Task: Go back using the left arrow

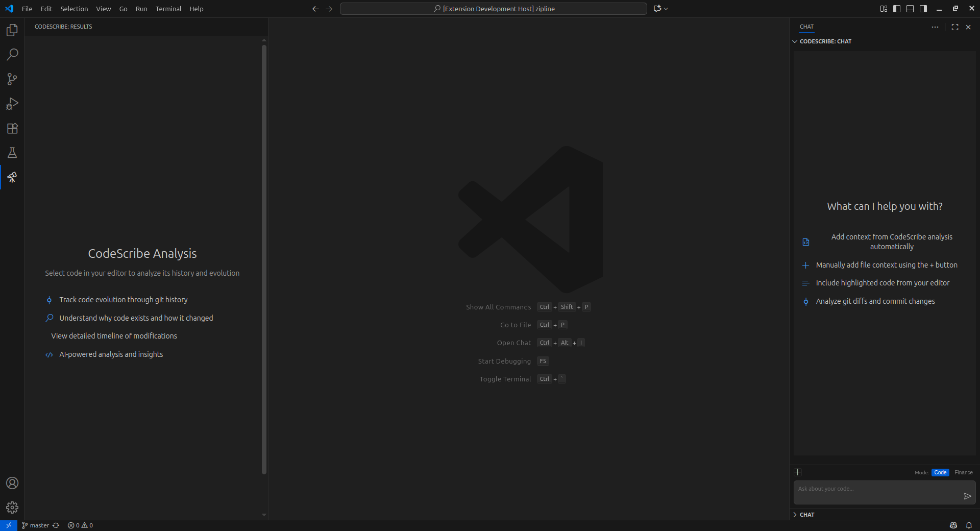Action: pyautogui.click(x=315, y=9)
